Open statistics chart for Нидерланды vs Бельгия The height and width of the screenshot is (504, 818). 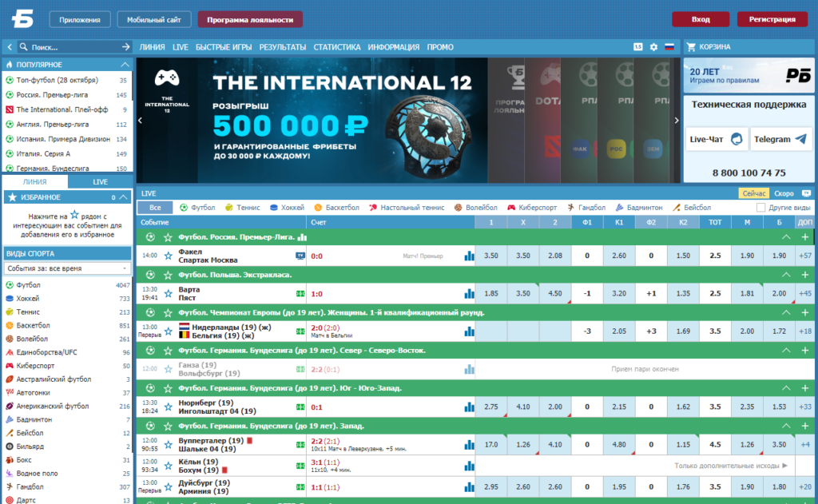click(x=470, y=331)
